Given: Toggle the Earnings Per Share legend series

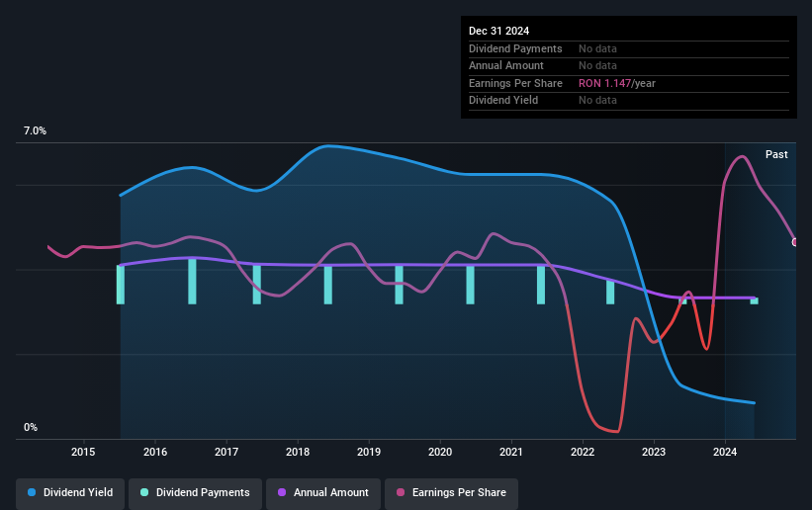Looking at the screenshot, I should 451,492.
